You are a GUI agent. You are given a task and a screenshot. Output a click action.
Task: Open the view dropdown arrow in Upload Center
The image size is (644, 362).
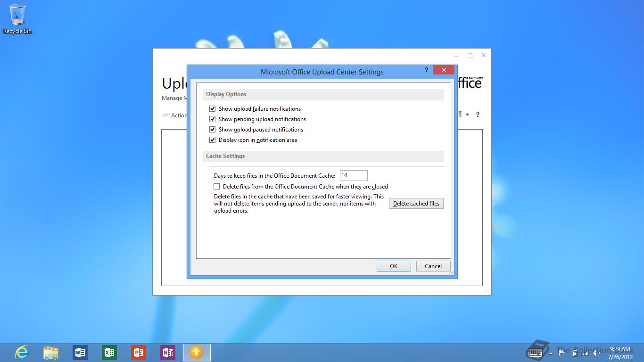467,115
